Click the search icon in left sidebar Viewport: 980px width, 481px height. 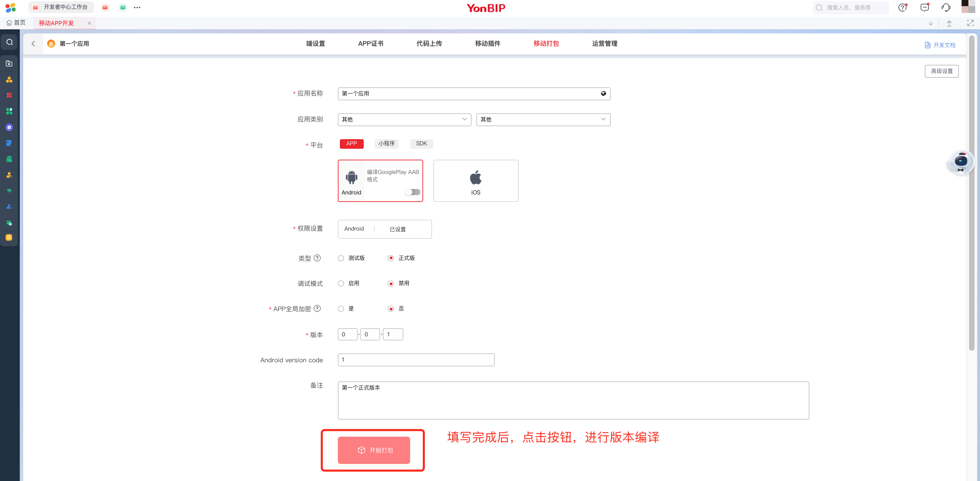(10, 42)
